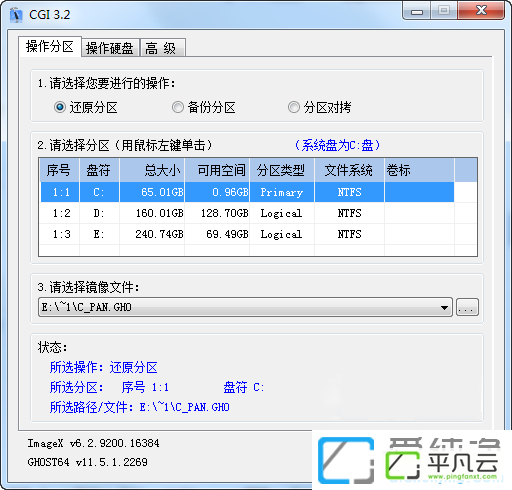Click the 系统盘为C:盘 blue note

[337, 145]
